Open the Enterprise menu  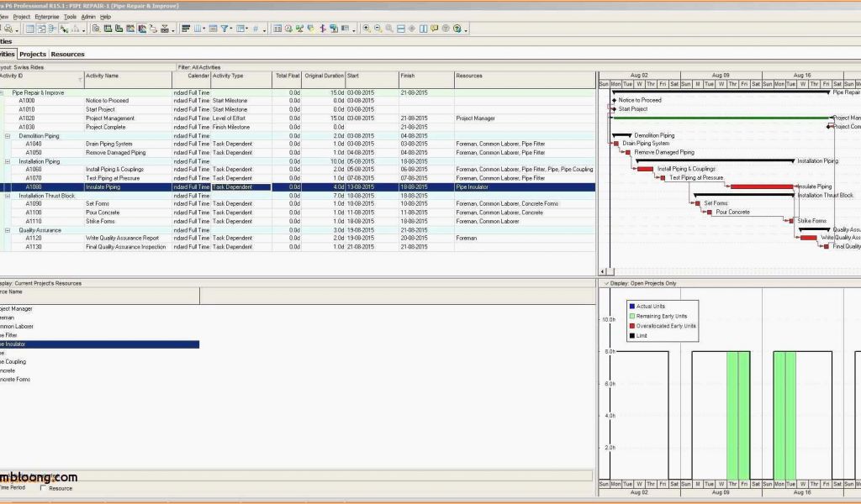pyautogui.click(x=47, y=17)
